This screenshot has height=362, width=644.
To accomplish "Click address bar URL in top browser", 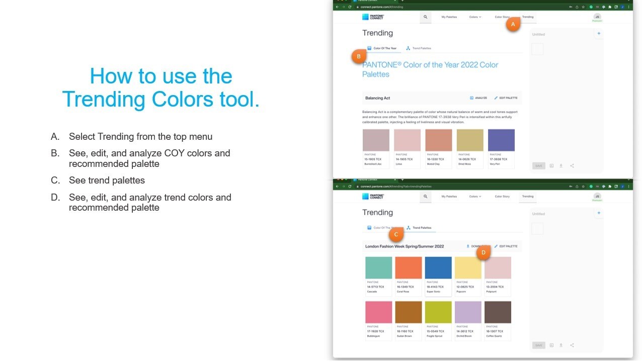I will click(381, 7).
